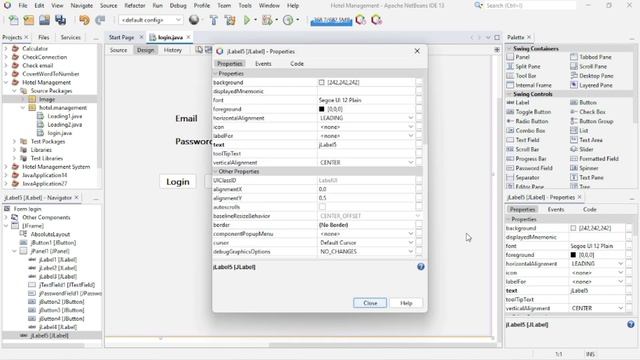Select jTextField1 in the Navigator tree
This screenshot has height=360, width=640.
(62, 285)
